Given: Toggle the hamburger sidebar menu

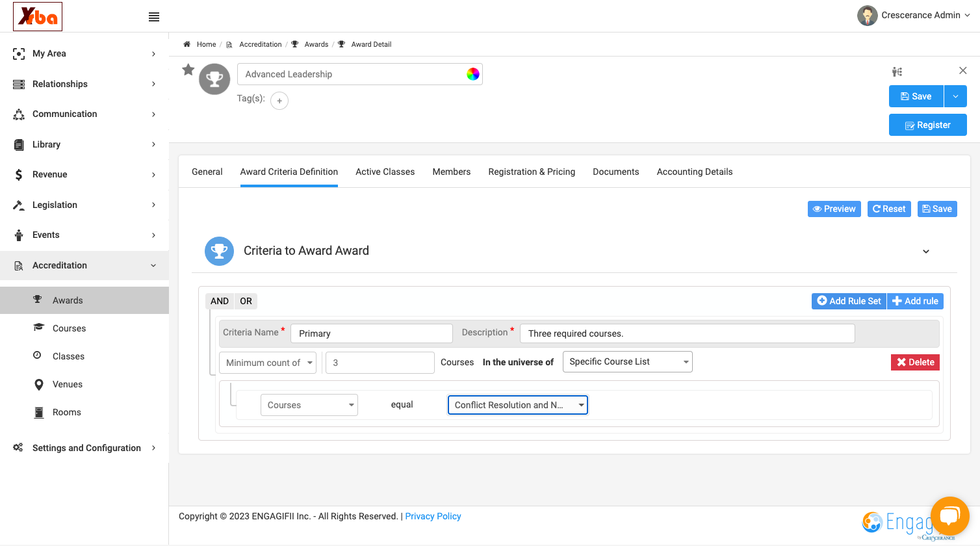Looking at the screenshot, I should click(154, 17).
